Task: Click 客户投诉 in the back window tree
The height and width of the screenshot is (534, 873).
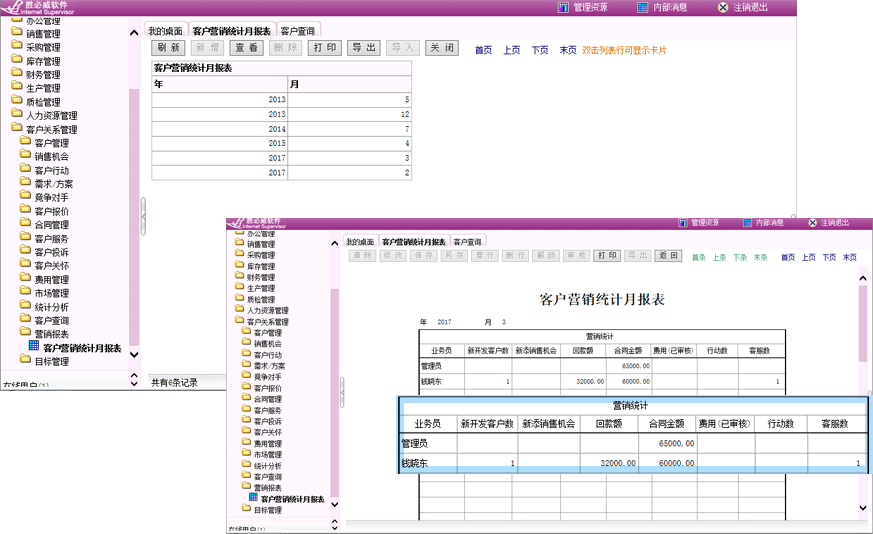Action: tap(51, 252)
